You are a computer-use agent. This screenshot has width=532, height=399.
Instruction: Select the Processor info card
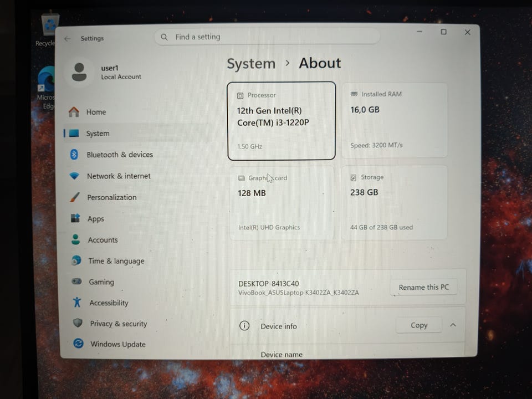coord(282,121)
